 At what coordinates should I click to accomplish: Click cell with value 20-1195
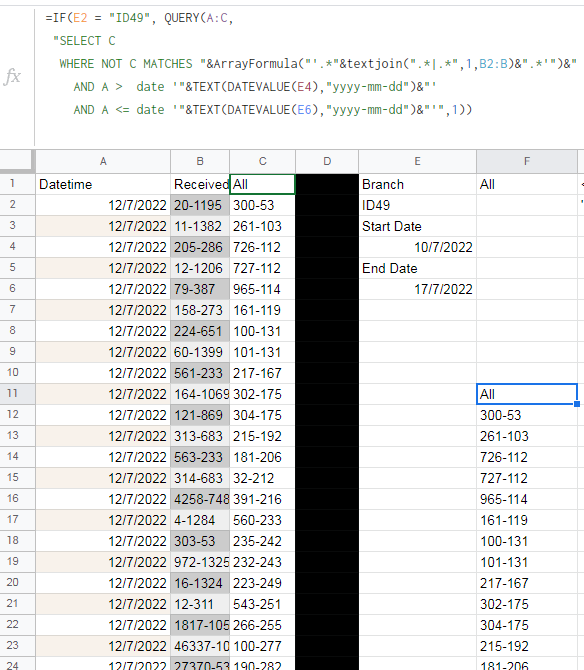coord(200,205)
